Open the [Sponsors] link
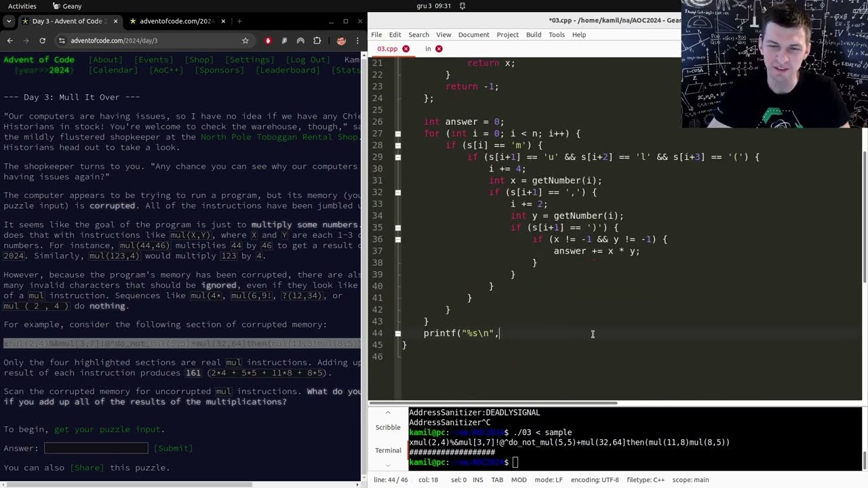 [x=219, y=70]
